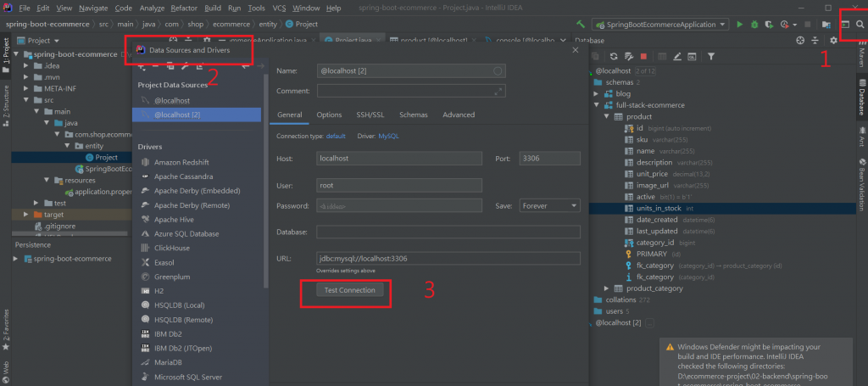Expand the META-INF folder

pos(25,88)
